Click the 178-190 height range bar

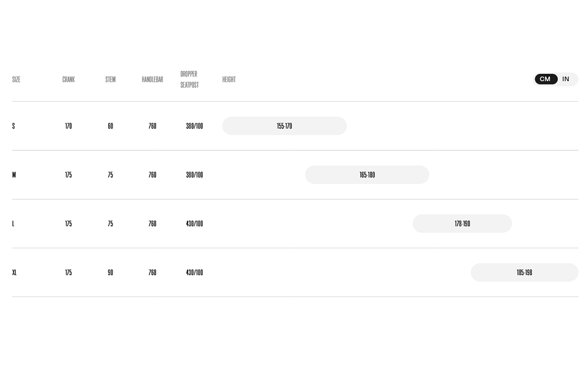pyautogui.click(x=462, y=224)
